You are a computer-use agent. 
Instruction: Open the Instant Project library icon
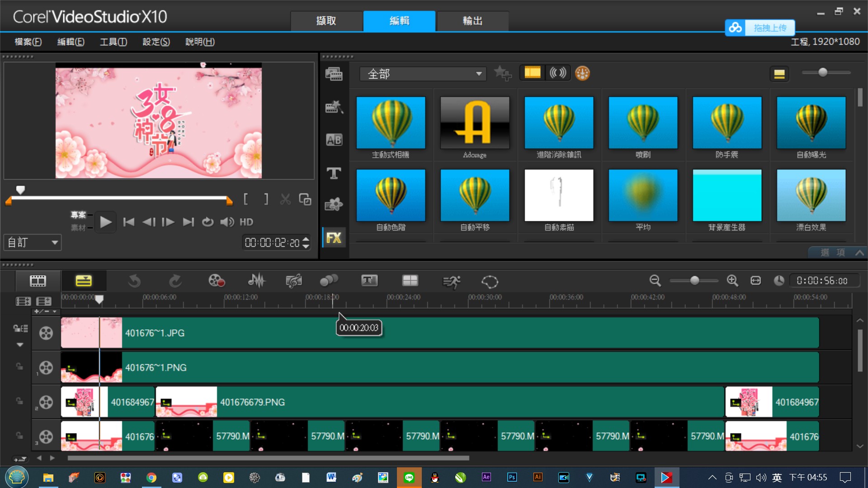pyautogui.click(x=334, y=107)
